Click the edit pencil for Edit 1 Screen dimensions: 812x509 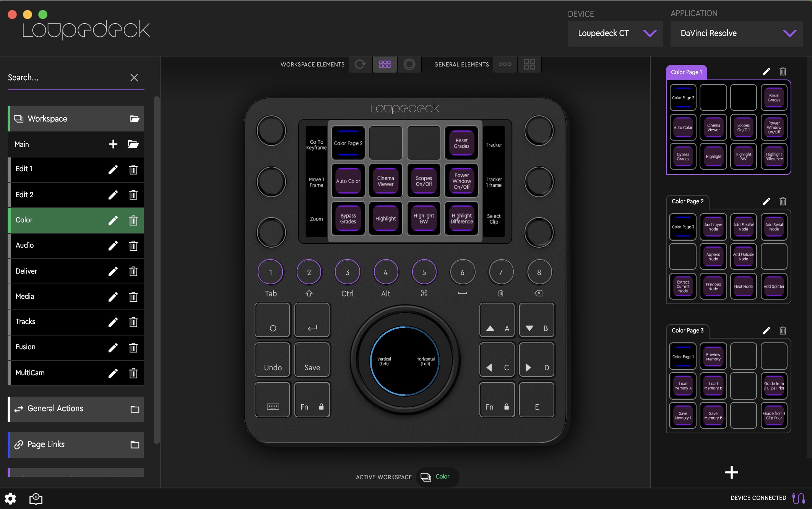pyautogui.click(x=113, y=169)
